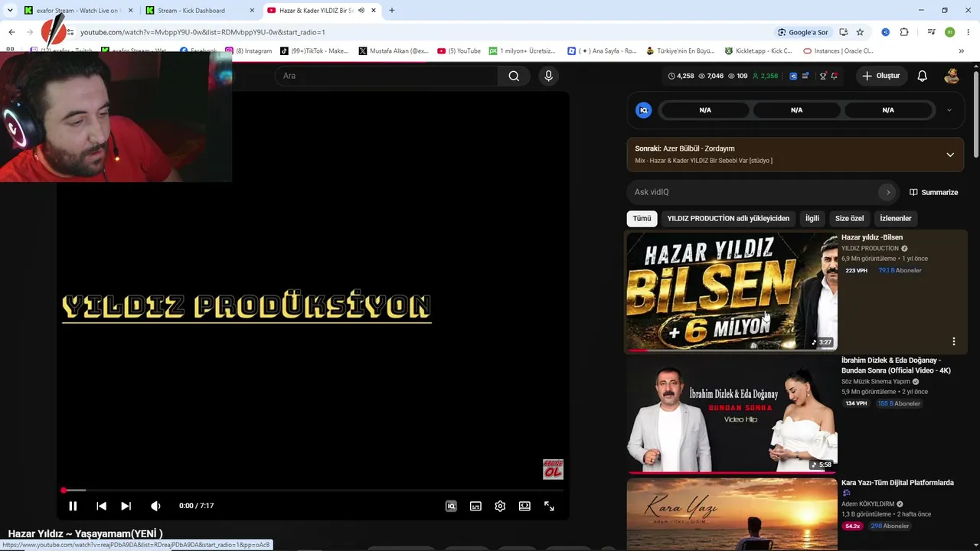Select the İzlenenler filter chip

pyautogui.click(x=896, y=218)
